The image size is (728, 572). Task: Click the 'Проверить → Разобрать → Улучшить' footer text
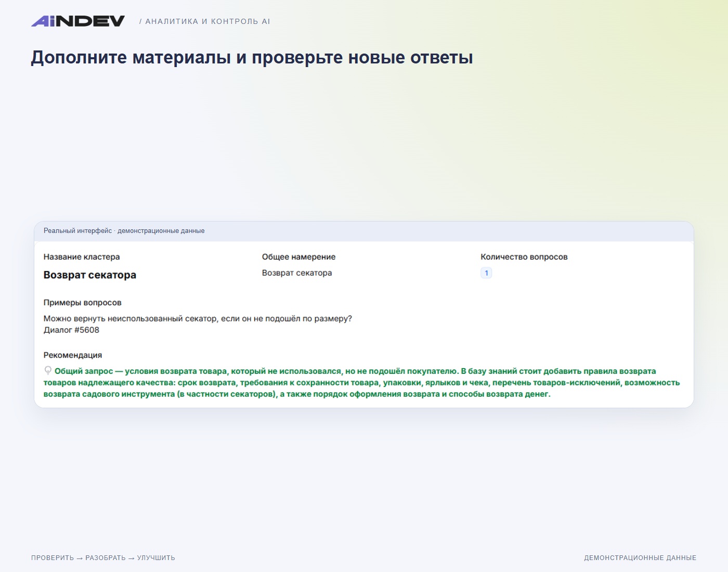[x=103, y=558]
